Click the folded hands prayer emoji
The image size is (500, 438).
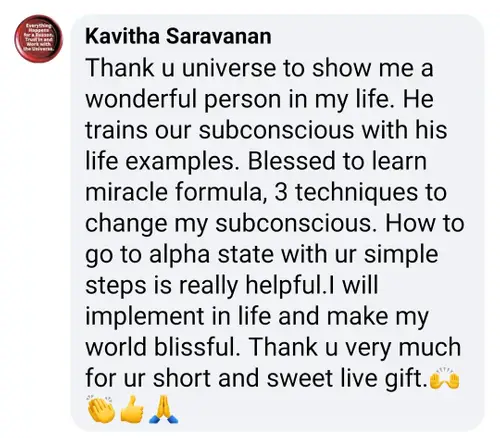click(163, 409)
